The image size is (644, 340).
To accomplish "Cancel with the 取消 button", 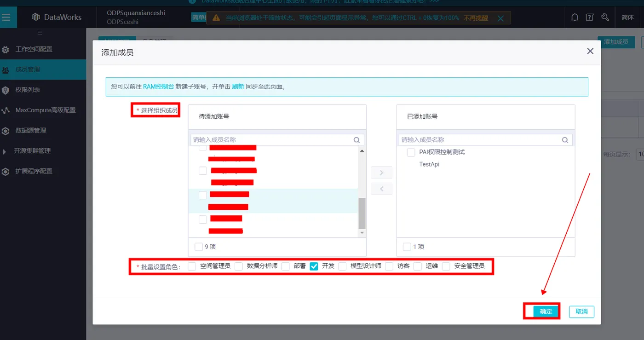I will (x=581, y=311).
